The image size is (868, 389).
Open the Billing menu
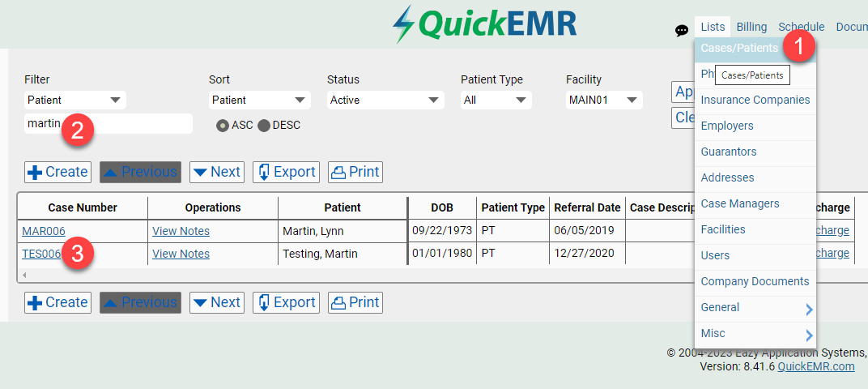pos(751,27)
